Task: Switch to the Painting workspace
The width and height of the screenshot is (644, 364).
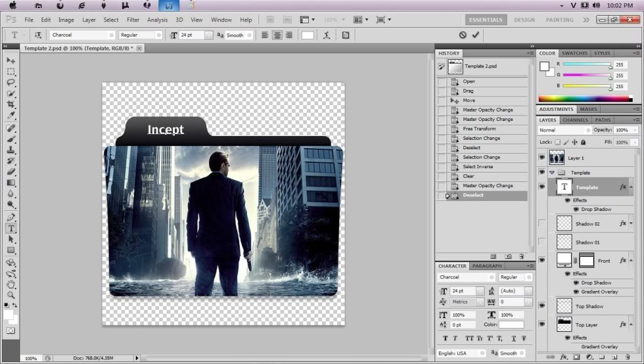Action: (x=559, y=20)
